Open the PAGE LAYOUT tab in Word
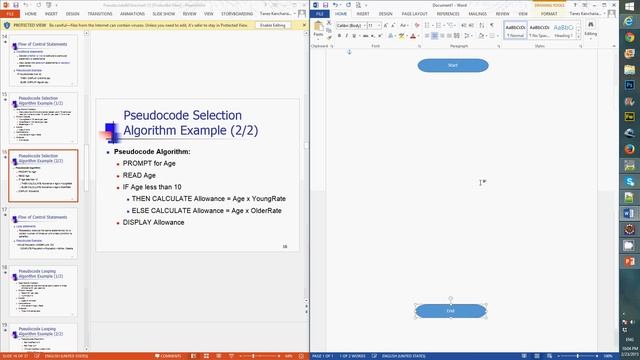The image size is (640, 360). (x=414, y=14)
